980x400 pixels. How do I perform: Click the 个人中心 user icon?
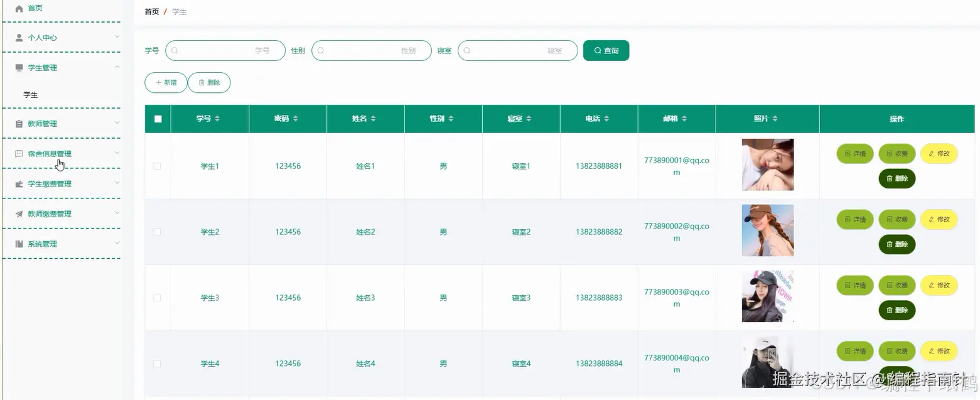tap(19, 38)
